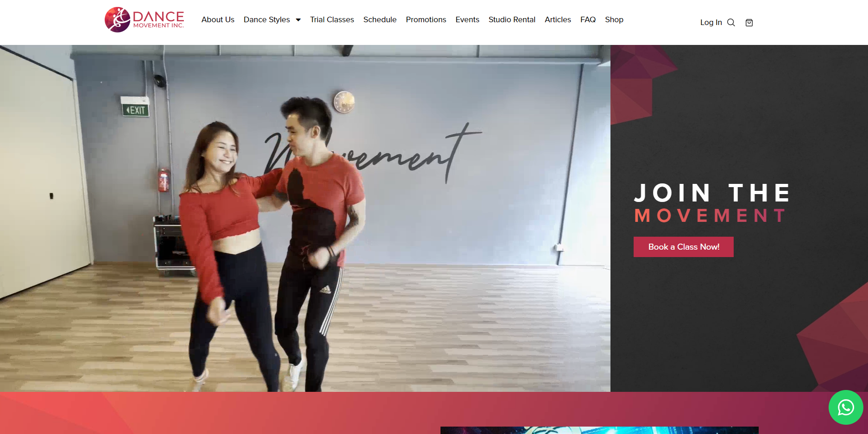Go to Trial Classes

click(332, 19)
